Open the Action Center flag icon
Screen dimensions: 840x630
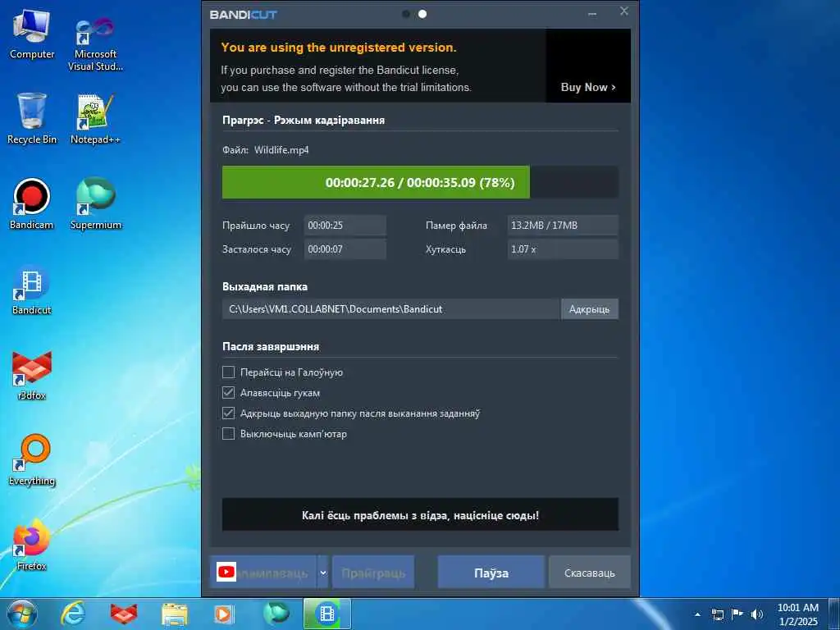(x=737, y=614)
